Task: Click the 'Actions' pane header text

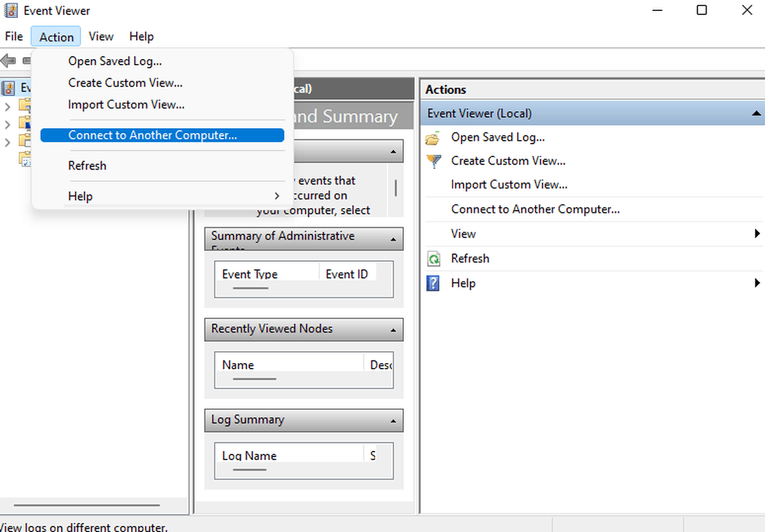Action: (446, 90)
